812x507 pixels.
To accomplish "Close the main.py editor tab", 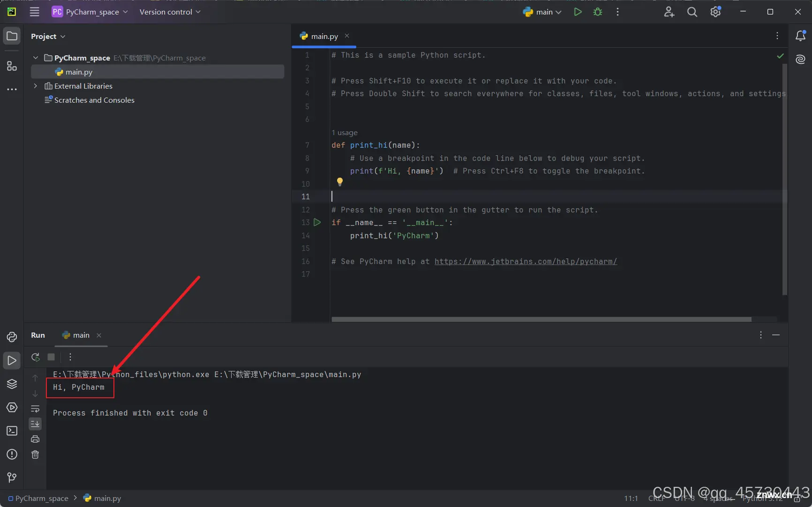I will [347, 36].
